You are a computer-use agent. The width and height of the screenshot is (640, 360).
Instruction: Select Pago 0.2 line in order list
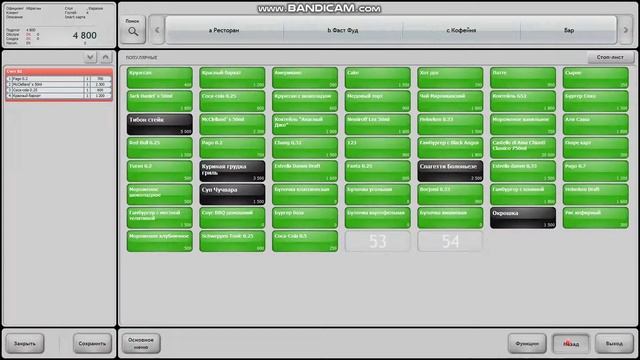click(59, 79)
